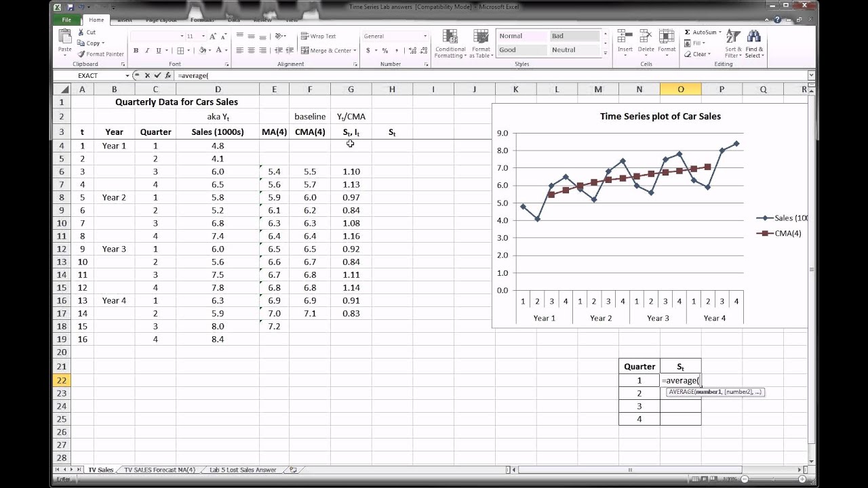Open the font size dropdown
Screen dimensions: 868x488
coord(202,36)
